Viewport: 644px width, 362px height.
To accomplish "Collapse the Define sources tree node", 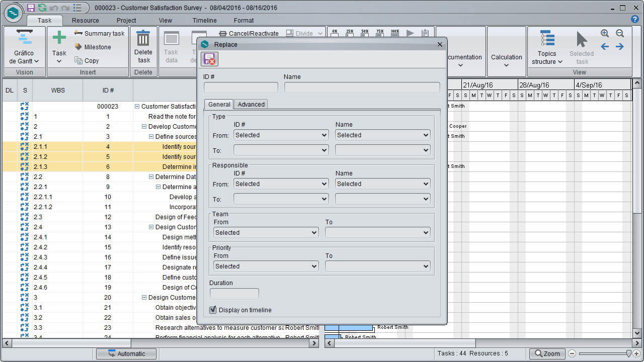I will pyautogui.click(x=151, y=136).
